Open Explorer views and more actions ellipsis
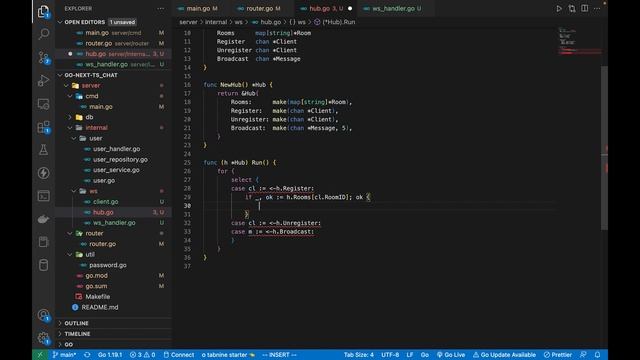 [x=161, y=9]
